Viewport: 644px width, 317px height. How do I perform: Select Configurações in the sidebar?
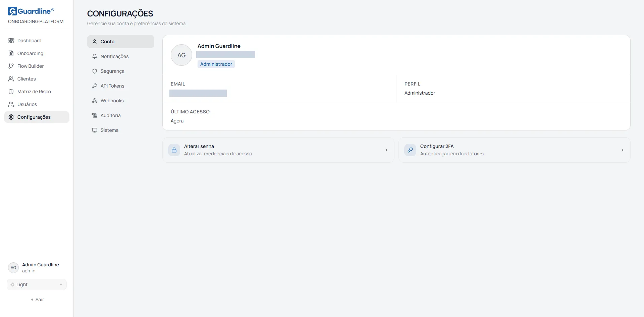pyautogui.click(x=37, y=117)
